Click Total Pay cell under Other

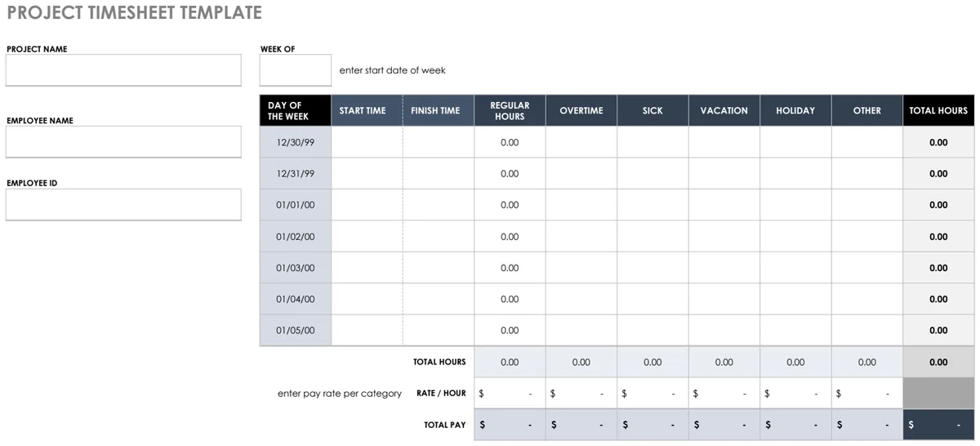pos(867,425)
